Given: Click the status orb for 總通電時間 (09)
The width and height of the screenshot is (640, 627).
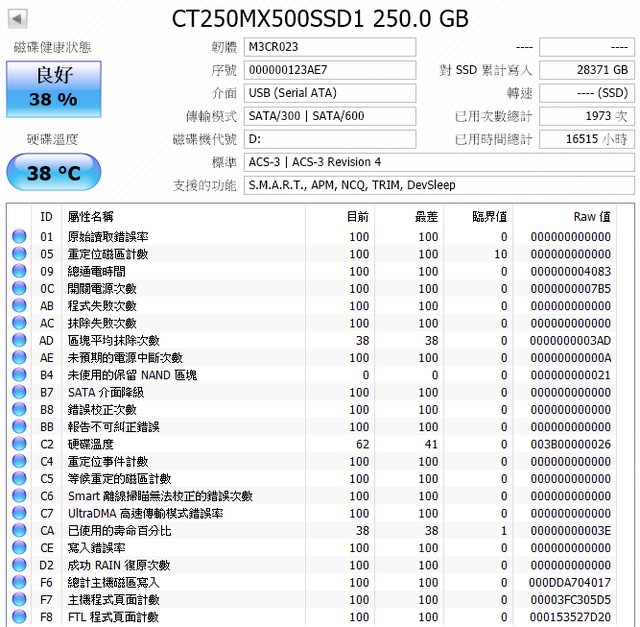Looking at the screenshot, I should point(19,272).
